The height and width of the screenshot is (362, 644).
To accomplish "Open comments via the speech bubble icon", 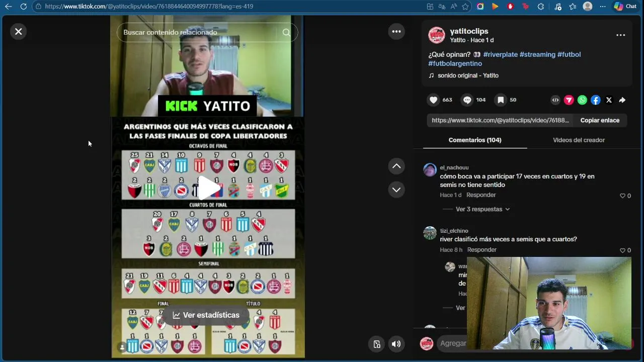I will pyautogui.click(x=467, y=100).
